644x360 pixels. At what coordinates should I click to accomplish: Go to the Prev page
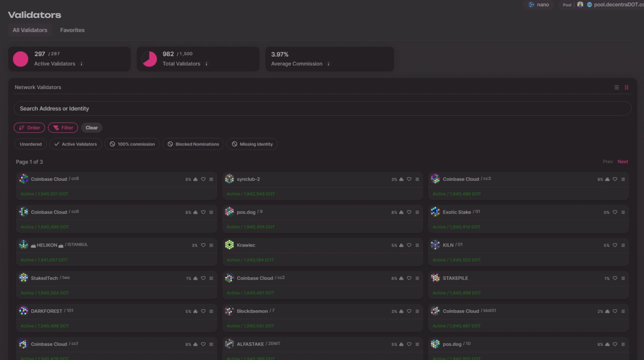(608, 162)
